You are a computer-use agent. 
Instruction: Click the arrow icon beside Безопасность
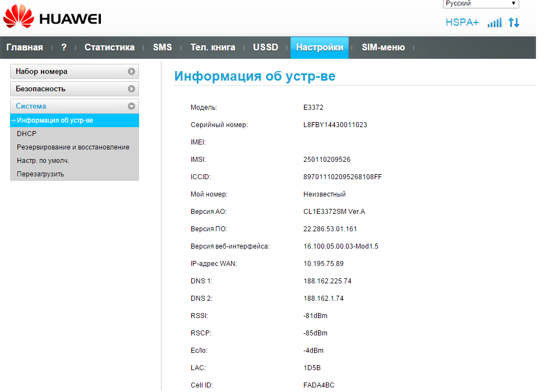point(131,89)
